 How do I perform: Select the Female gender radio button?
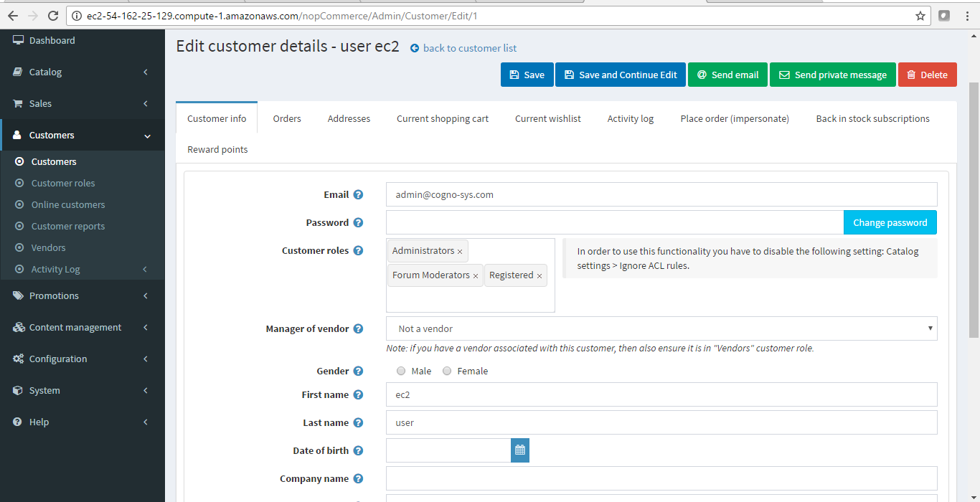[x=447, y=371]
